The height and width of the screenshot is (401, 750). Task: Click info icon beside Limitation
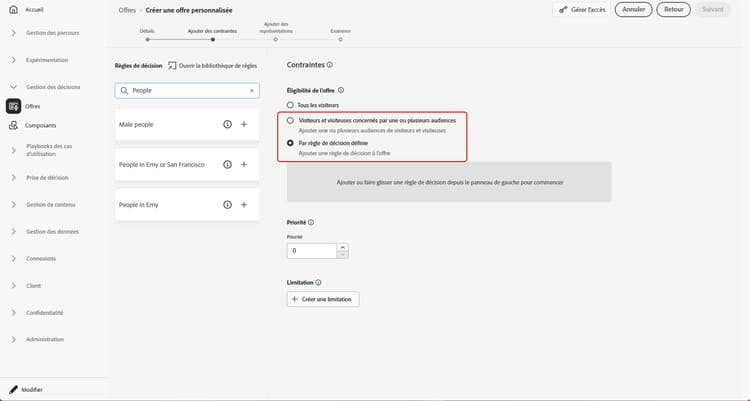pyautogui.click(x=318, y=283)
